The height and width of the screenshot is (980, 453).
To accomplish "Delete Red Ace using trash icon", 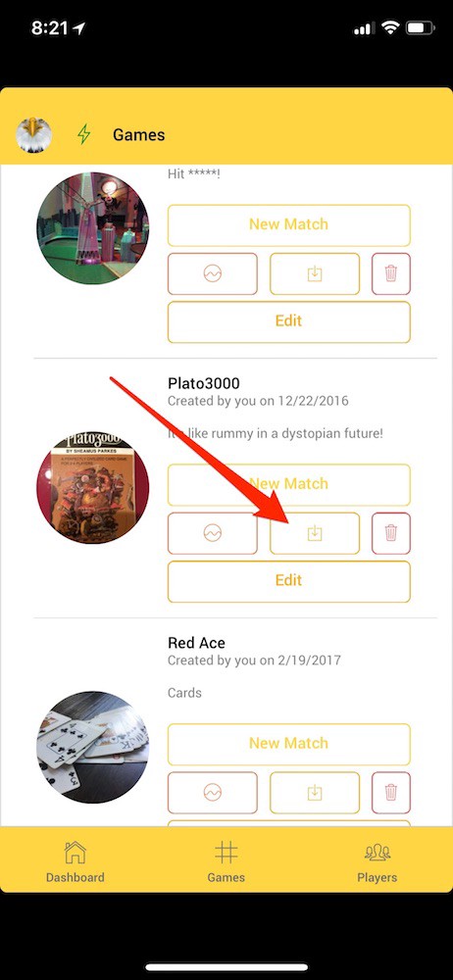I will pos(391,793).
